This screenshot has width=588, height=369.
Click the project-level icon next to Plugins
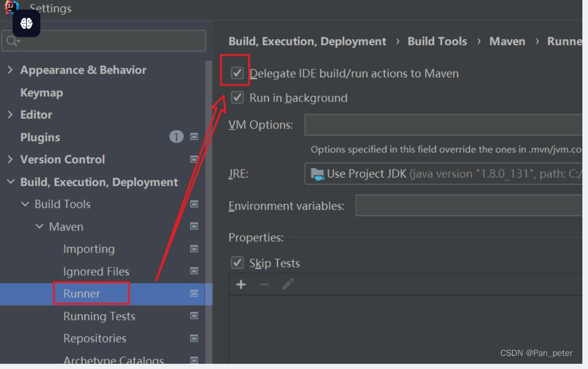(x=194, y=137)
